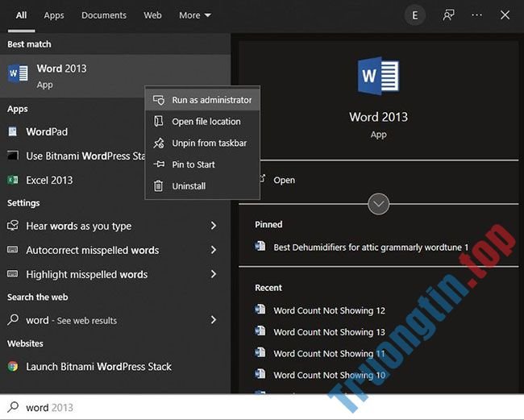Viewport: 524px width, 420px height.
Task: Open the feedback icon in the top bar
Action: tap(448, 15)
